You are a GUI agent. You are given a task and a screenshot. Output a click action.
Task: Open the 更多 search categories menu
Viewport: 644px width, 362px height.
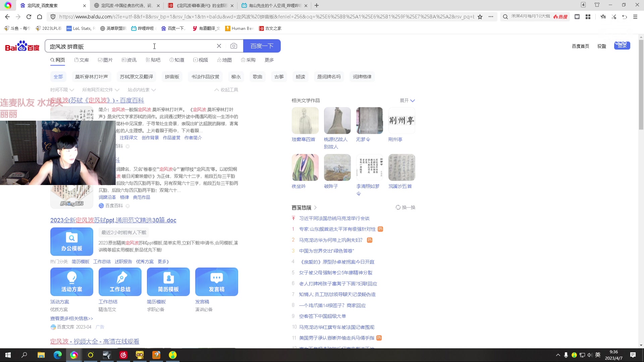(269, 60)
